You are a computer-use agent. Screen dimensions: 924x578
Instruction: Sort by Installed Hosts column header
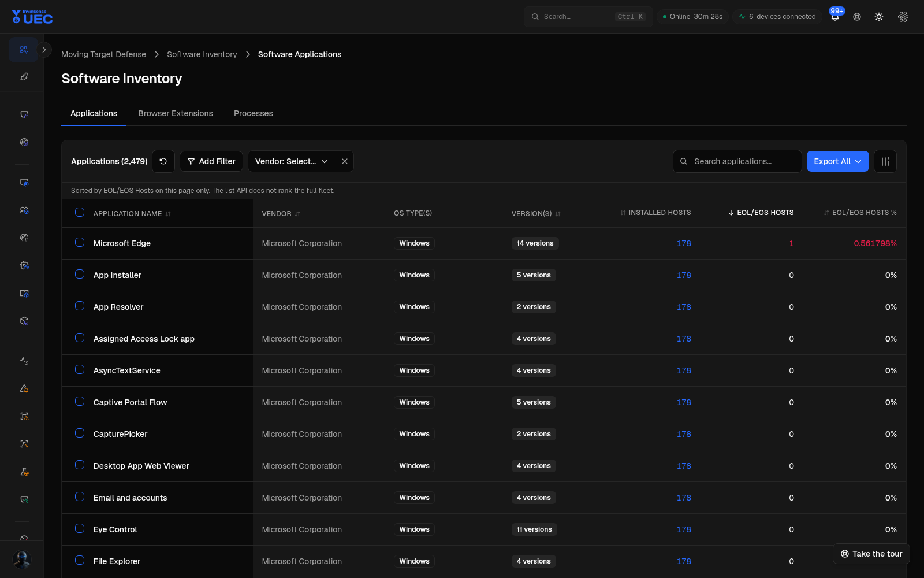point(655,213)
